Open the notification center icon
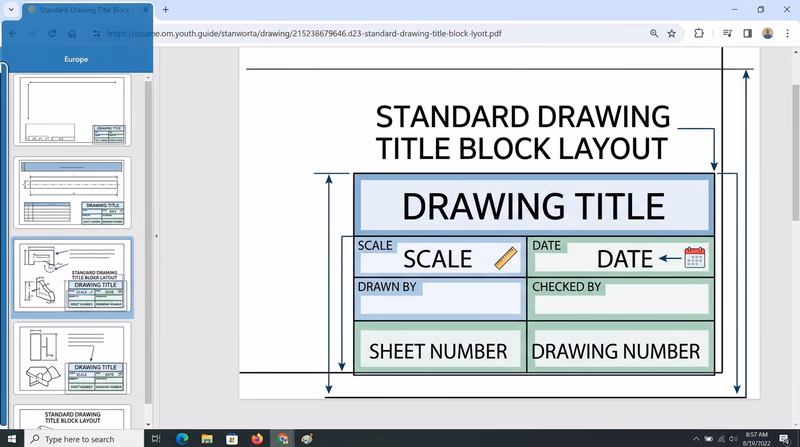 click(785, 439)
